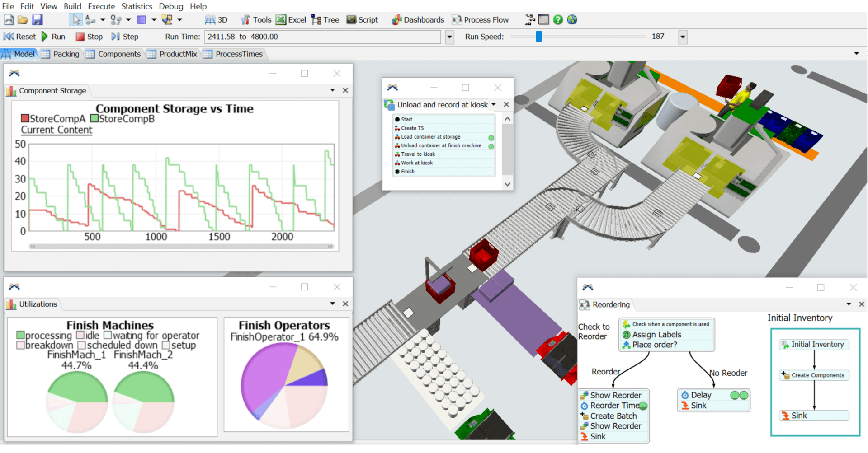Click the Process Flow toolbar button
This screenshot has width=868, height=453.
pyautogui.click(x=480, y=20)
